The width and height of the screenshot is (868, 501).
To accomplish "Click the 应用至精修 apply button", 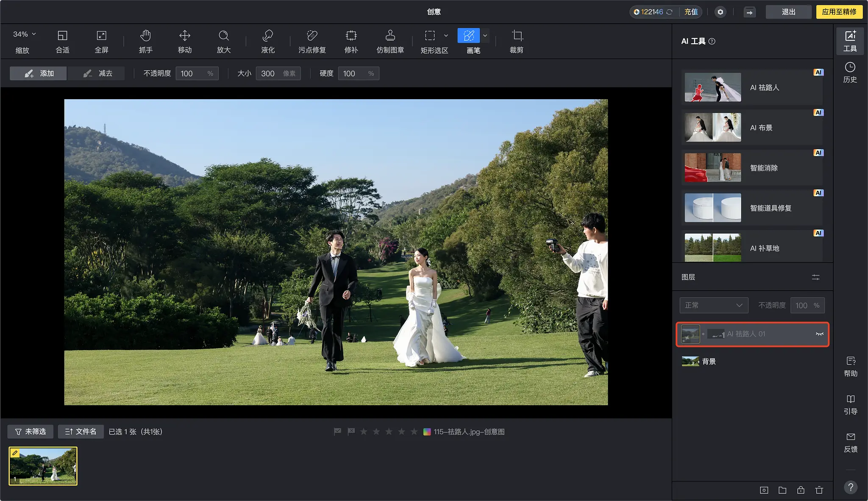I will [x=839, y=12].
